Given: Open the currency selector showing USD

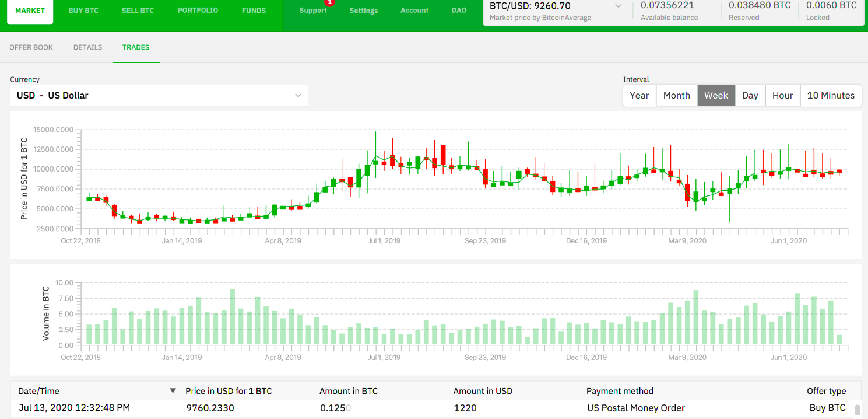Looking at the screenshot, I should (159, 96).
